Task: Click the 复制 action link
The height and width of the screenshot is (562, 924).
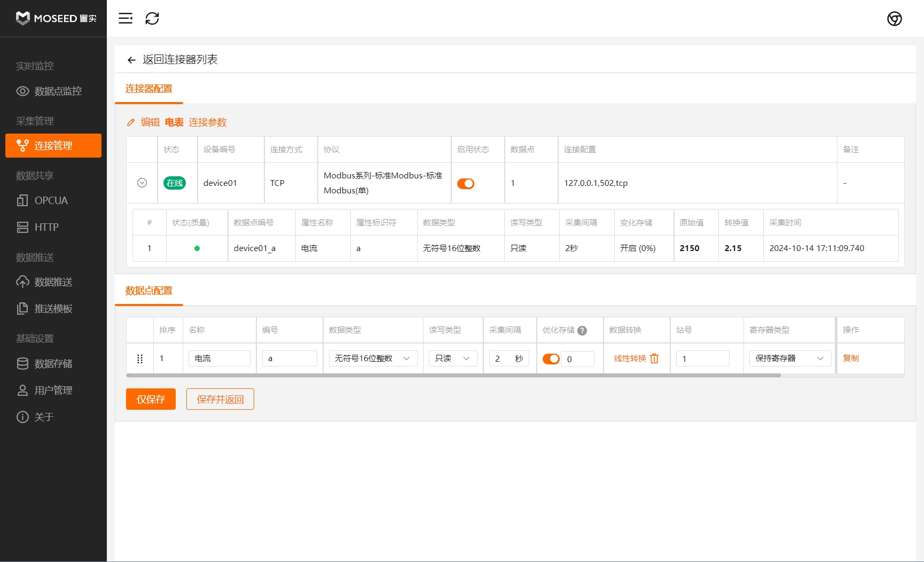Action: 851,358
